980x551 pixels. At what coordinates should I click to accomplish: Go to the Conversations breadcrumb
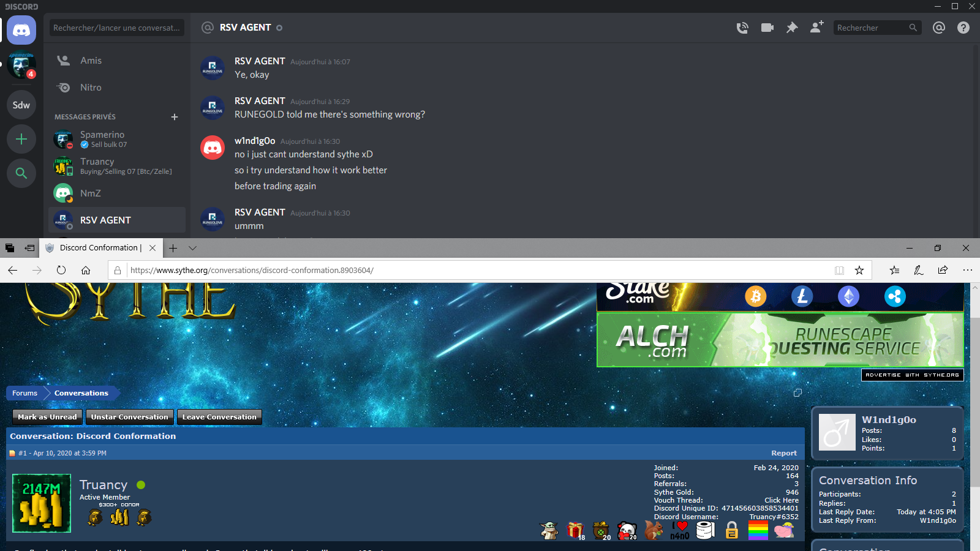81,393
